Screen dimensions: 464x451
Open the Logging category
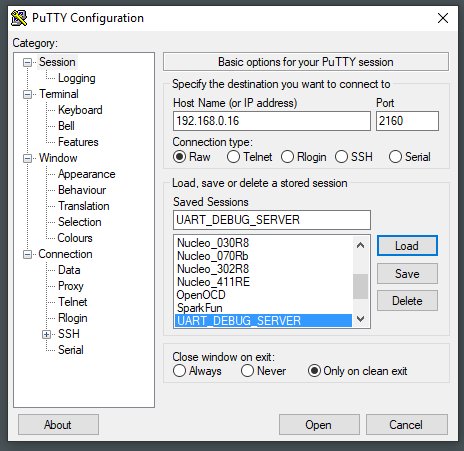pos(77,78)
